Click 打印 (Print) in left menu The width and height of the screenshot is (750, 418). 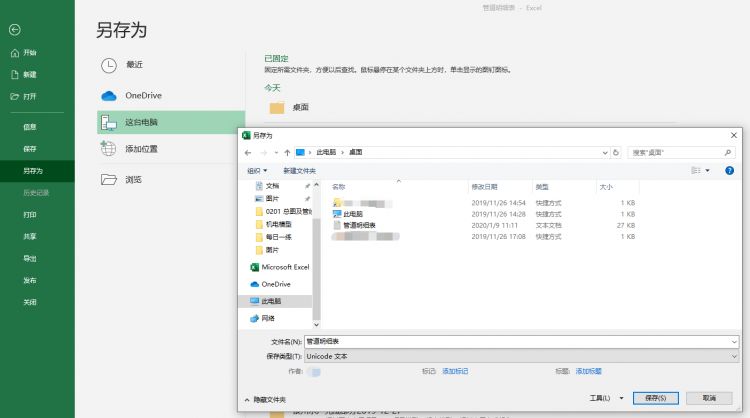point(30,214)
